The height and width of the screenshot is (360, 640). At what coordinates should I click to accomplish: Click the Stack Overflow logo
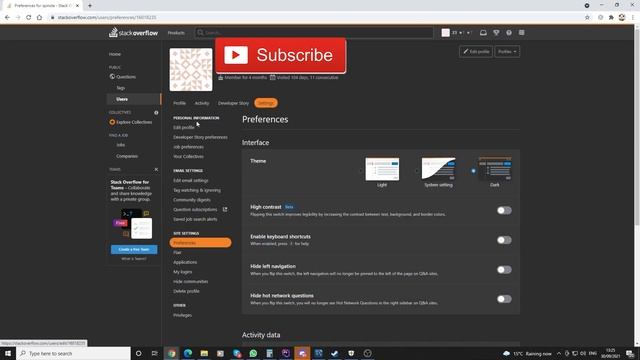[x=133, y=33]
